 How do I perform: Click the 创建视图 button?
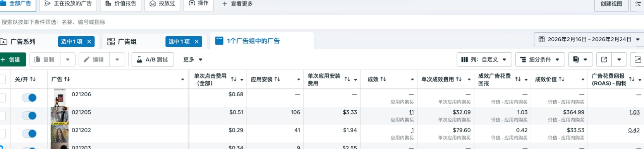(x=611, y=4)
